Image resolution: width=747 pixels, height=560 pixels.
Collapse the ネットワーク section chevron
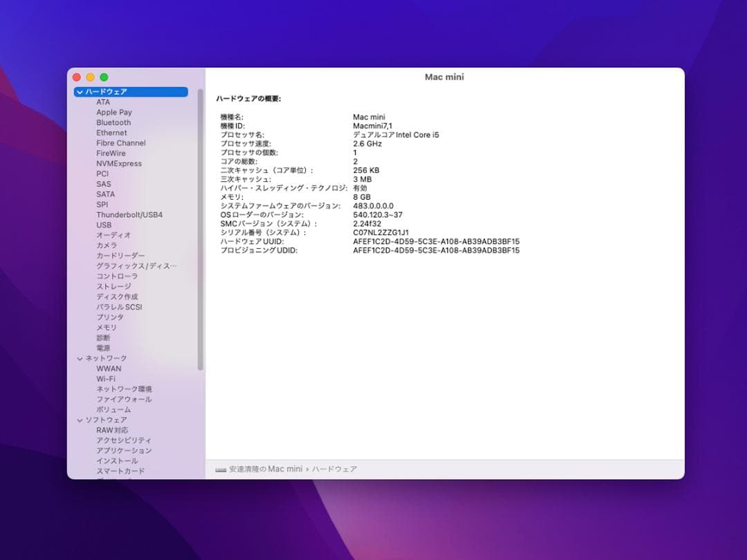[80, 359]
